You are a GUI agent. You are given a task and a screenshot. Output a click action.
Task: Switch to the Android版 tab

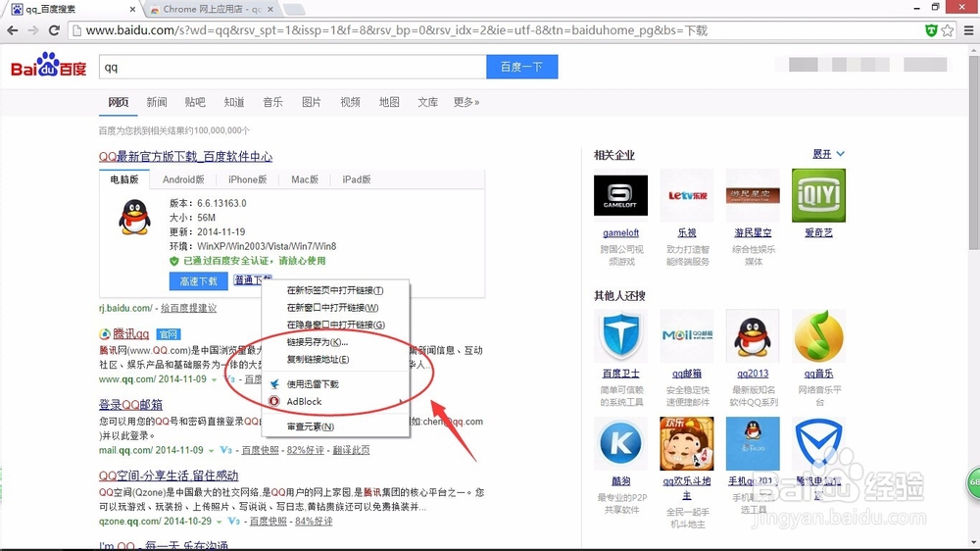(x=183, y=179)
